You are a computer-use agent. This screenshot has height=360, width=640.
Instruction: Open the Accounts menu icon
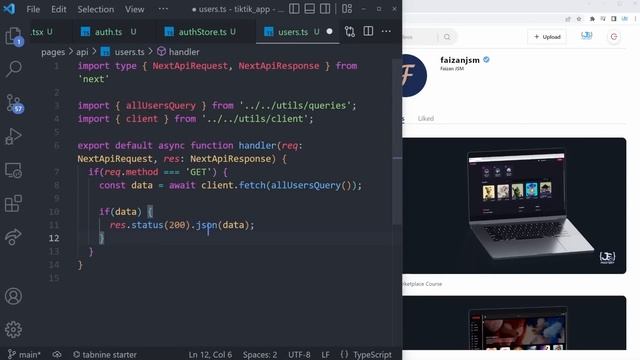(x=13, y=296)
